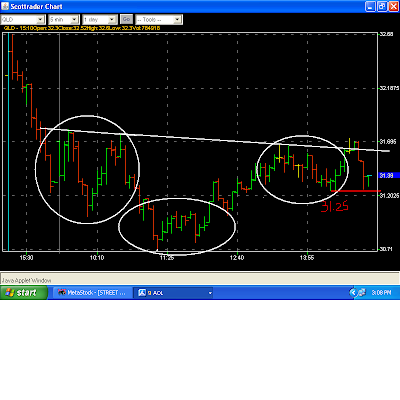Click the Java Applet Window status text
The width and height of the screenshot is (400, 400).
(27, 281)
